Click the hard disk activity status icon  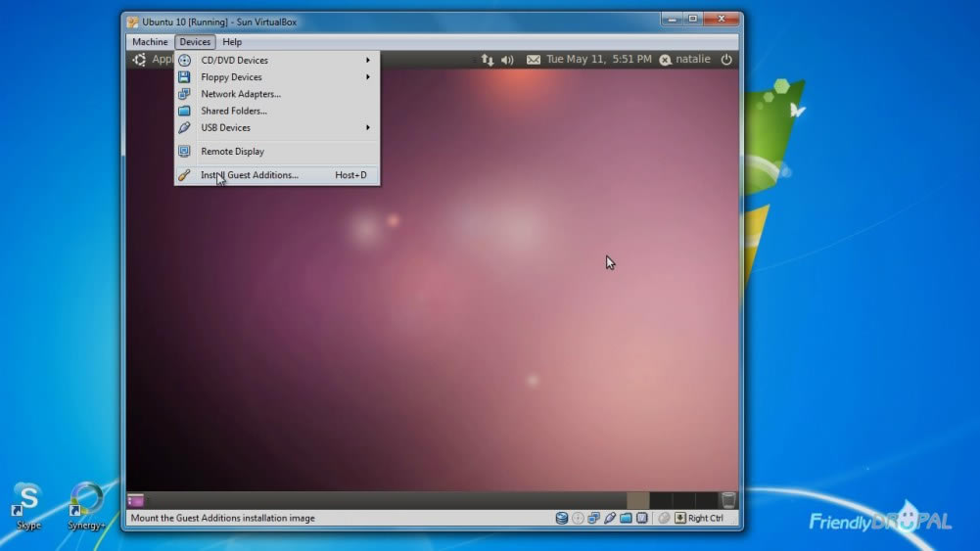click(x=561, y=518)
